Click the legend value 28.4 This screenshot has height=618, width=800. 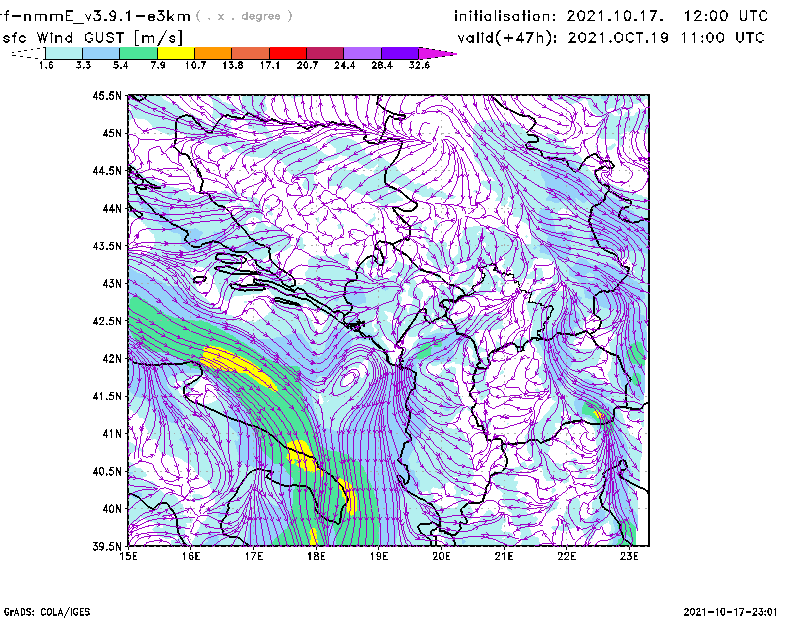point(382,65)
